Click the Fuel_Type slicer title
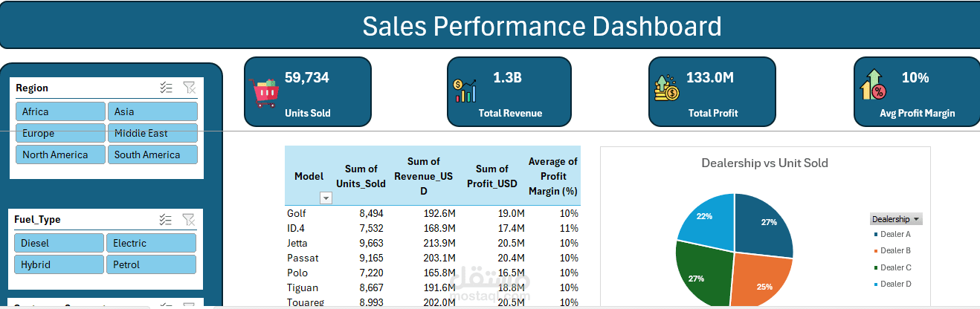The image size is (980, 309). click(38, 219)
